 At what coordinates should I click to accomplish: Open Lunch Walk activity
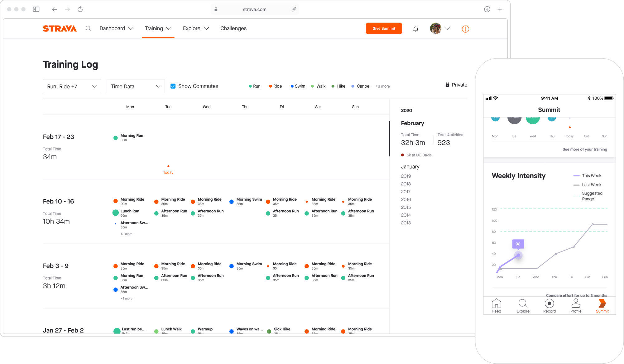coord(171,329)
